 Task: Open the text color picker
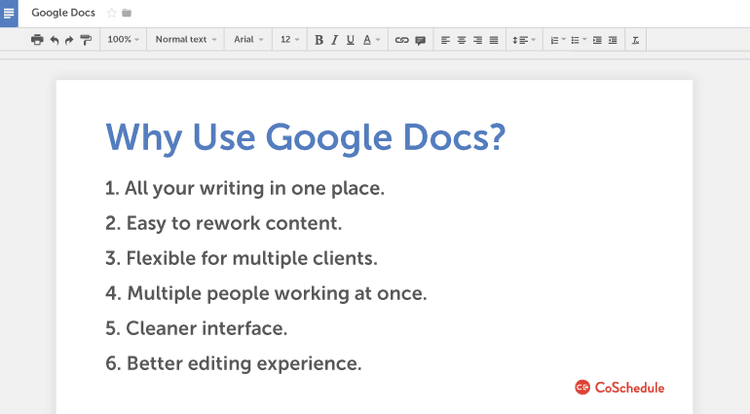point(371,40)
